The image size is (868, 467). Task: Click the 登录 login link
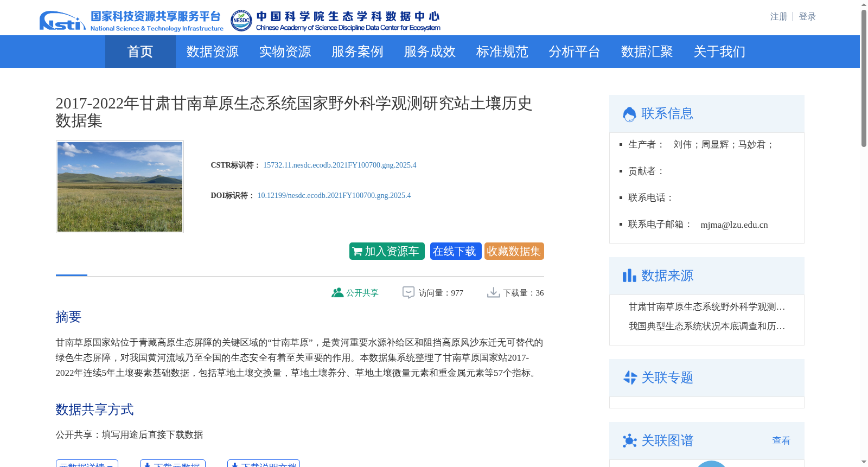coord(807,17)
